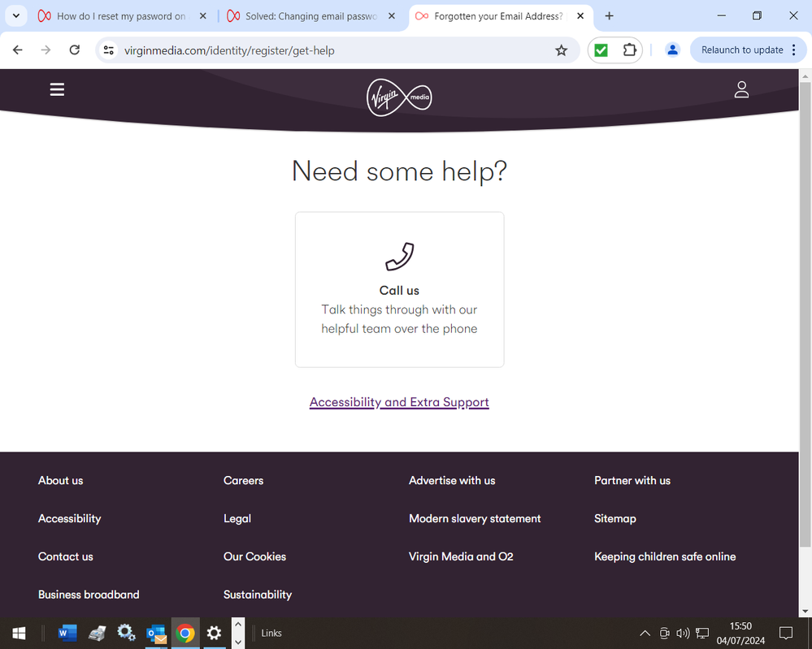The image size is (812, 649).
Task: Switch to 'How do I reset my pasword' tab
Action: [122, 16]
